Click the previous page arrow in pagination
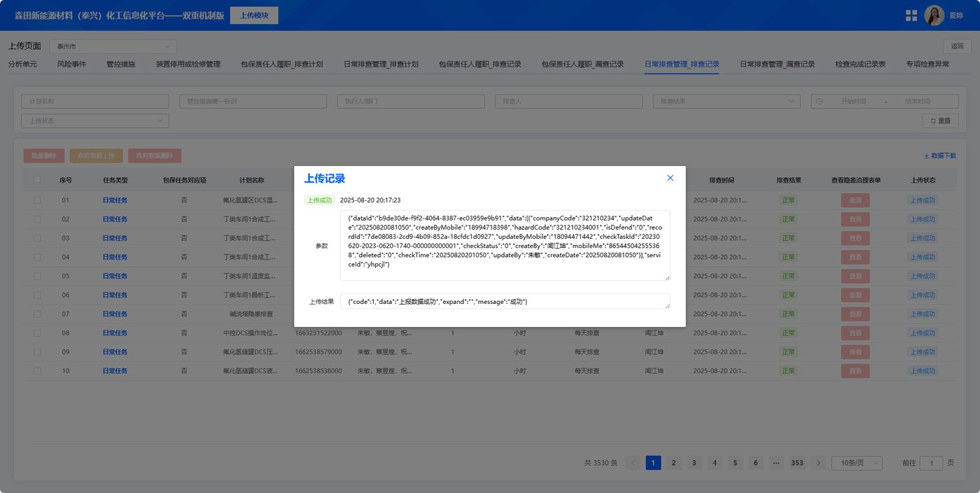Screen dimensions: 980x493 [x=632, y=463]
